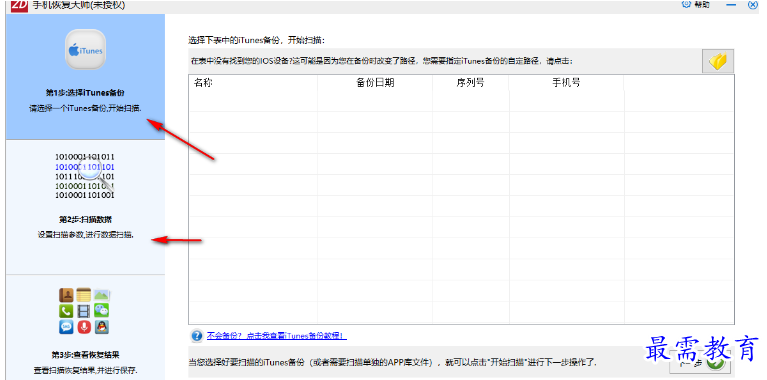Screen dimensions: 767x380
Task: Open custom backup path with folder icon
Action: (718, 61)
